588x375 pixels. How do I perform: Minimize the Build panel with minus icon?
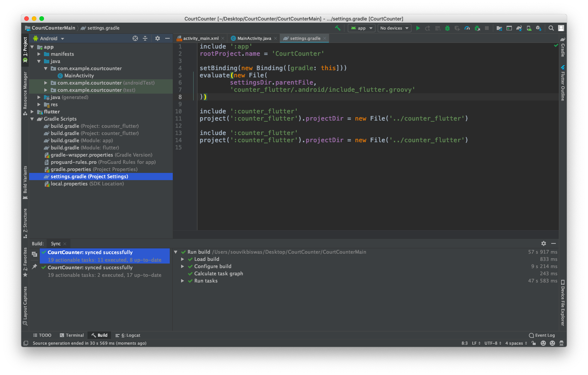[554, 243]
